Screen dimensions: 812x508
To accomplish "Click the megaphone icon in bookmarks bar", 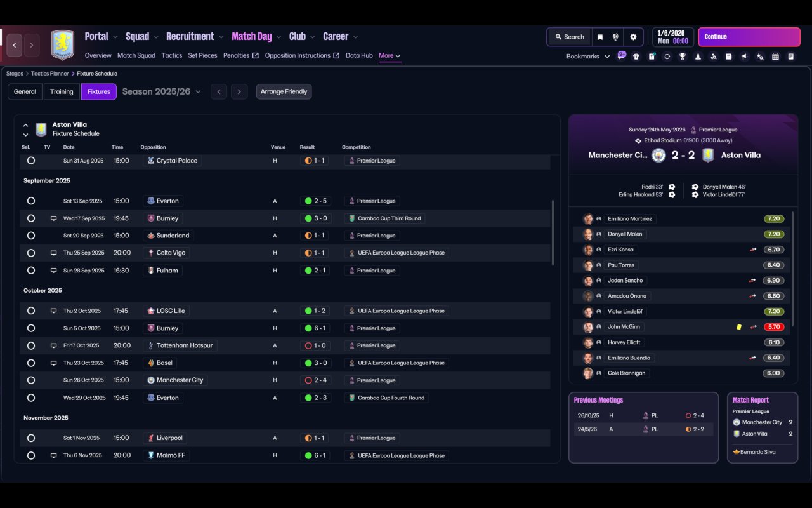I will [744, 57].
